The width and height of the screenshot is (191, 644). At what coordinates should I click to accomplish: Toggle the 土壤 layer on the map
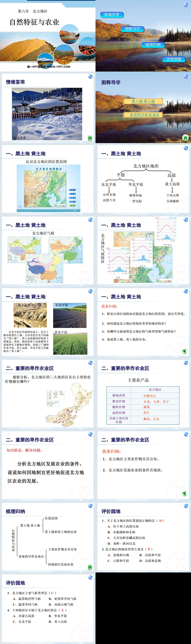point(73,202)
